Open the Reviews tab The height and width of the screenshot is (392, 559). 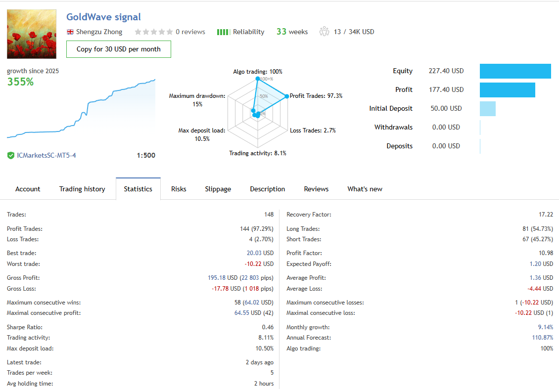pyautogui.click(x=316, y=189)
